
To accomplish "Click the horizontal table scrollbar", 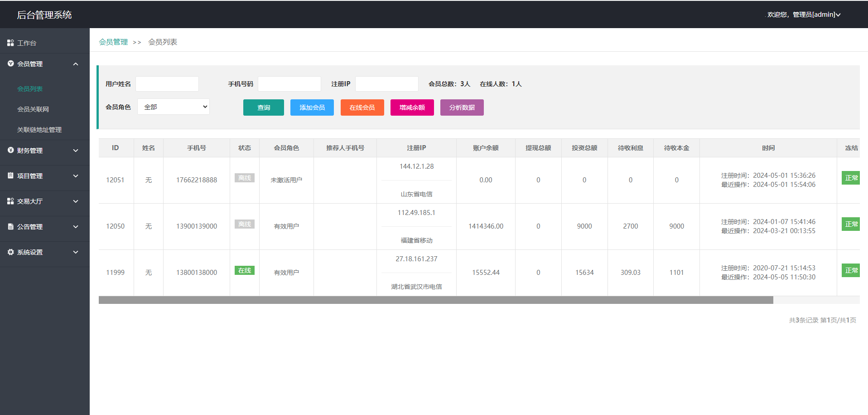I will click(435, 300).
